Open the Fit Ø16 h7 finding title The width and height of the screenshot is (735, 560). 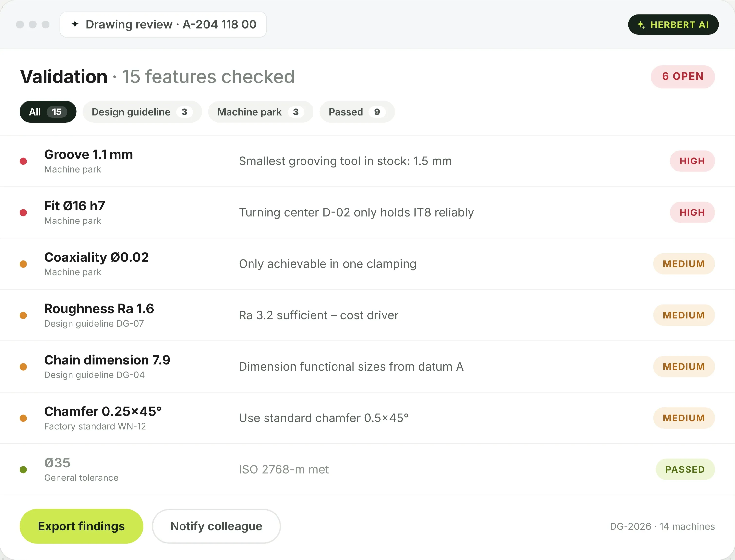tap(75, 206)
